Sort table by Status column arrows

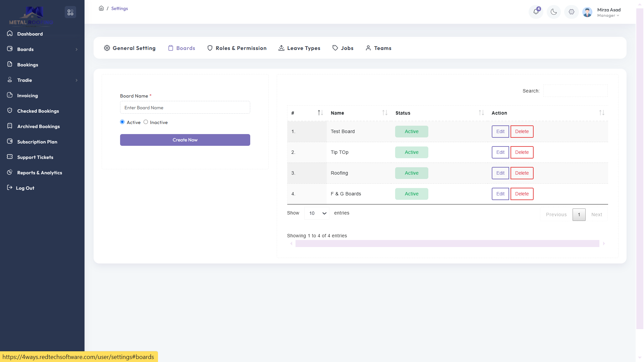[x=481, y=113]
